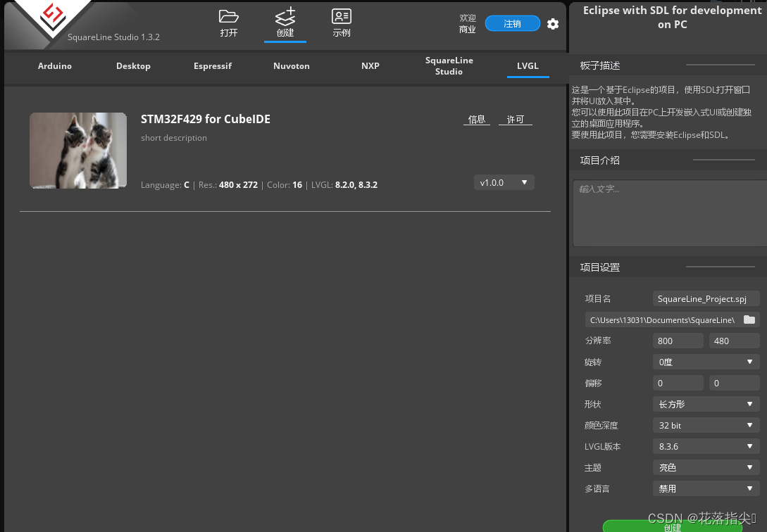This screenshot has height=532, width=767.
Task: Click the "short description" text
Action: point(174,138)
